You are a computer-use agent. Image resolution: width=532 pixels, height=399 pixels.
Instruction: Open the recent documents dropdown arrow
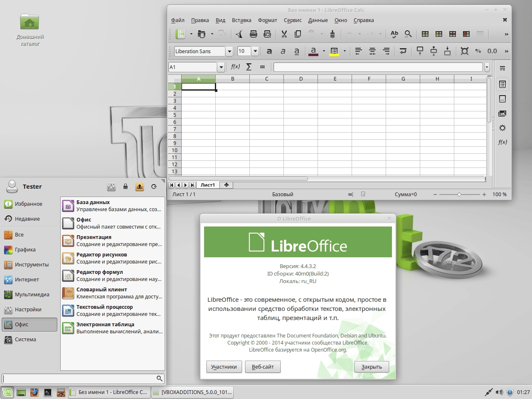212,34
